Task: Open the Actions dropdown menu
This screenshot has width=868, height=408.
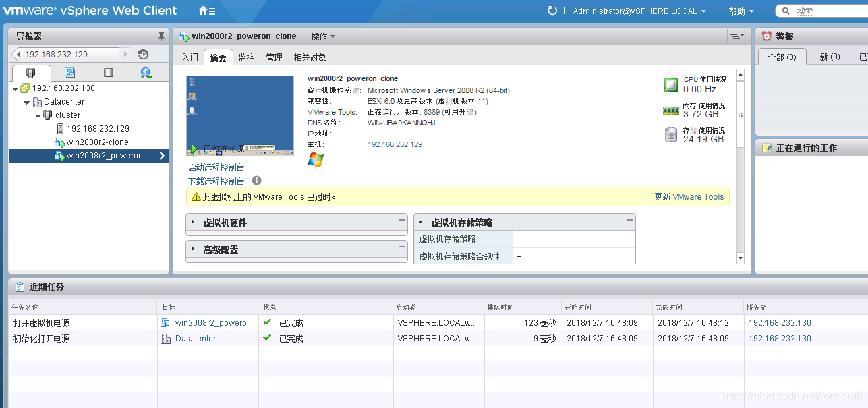Action: (323, 36)
